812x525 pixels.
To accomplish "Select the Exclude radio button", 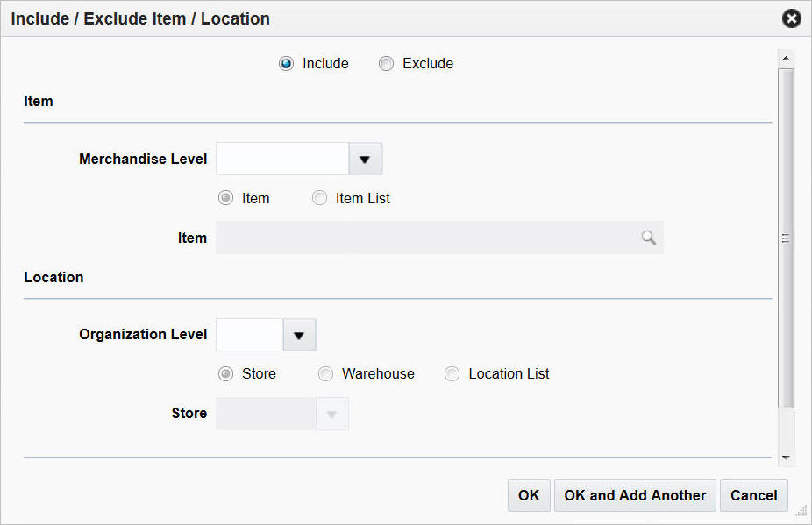I will click(x=386, y=63).
